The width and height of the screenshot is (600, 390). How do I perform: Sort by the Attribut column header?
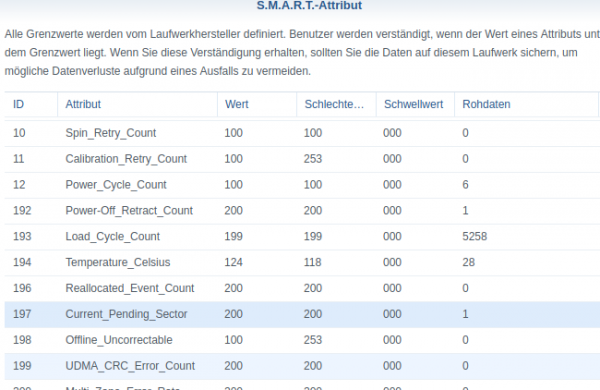[137, 104]
